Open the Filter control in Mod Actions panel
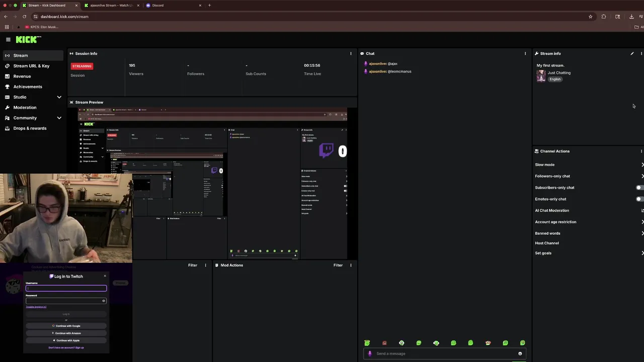 point(338,265)
